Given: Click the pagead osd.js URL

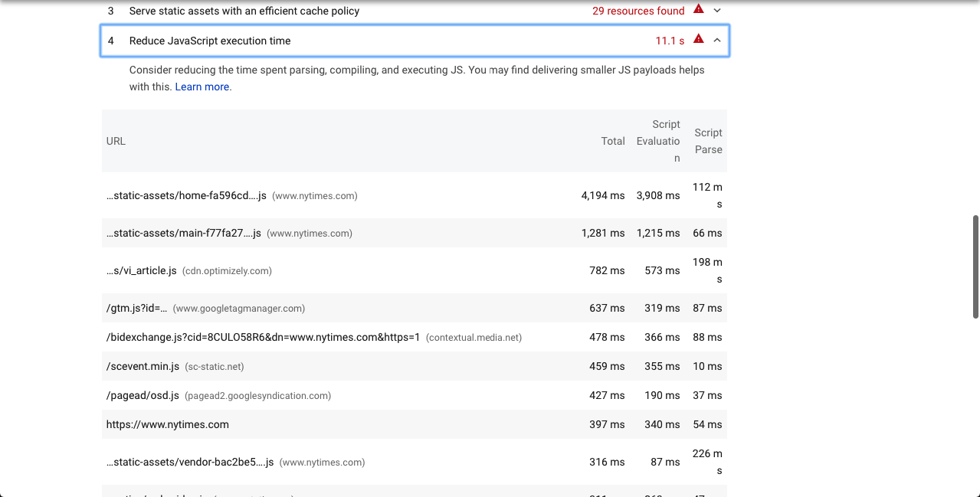Looking at the screenshot, I should click(x=143, y=396).
